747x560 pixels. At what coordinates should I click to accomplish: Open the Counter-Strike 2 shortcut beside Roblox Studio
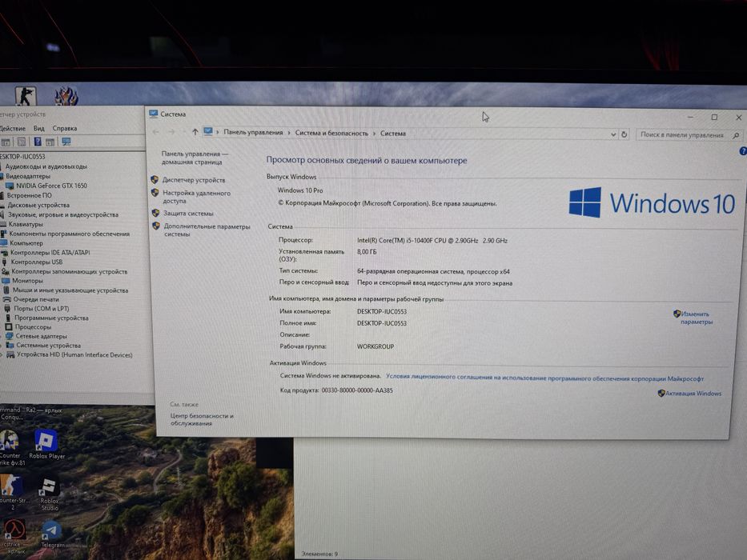coord(13,492)
